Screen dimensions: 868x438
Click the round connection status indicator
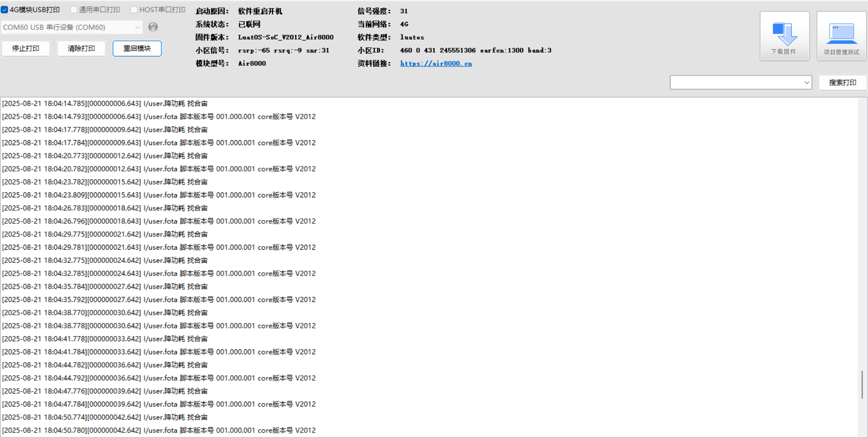(x=153, y=27)
